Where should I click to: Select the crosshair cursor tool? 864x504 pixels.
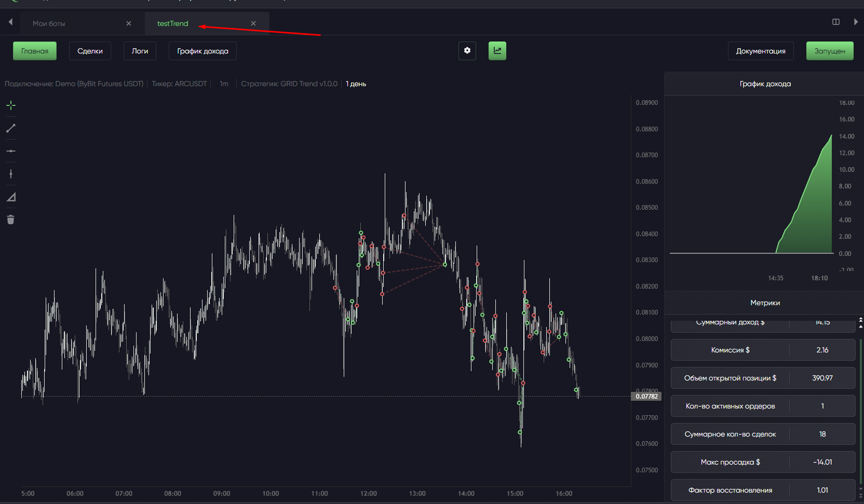tap(11, 105)
